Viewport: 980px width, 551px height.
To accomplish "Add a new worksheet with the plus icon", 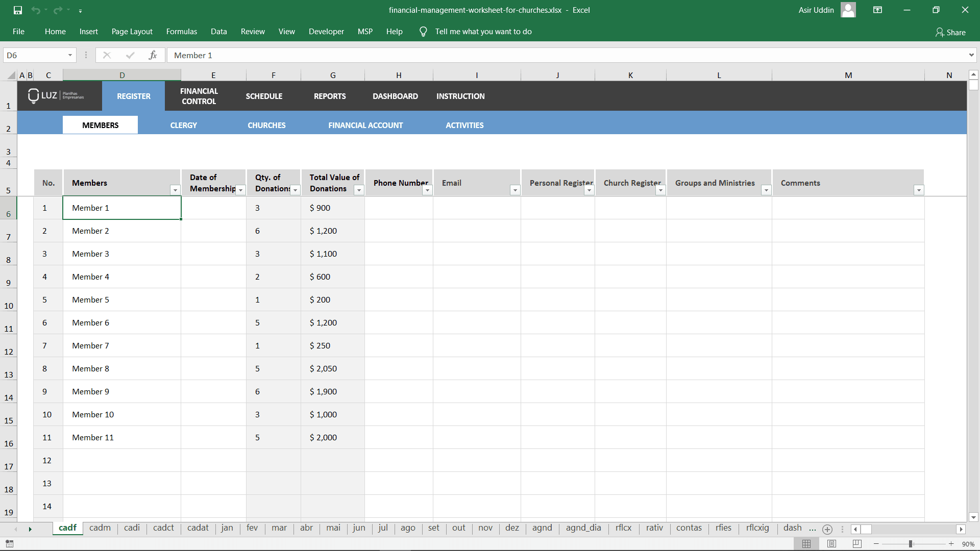I will pos(827,530).
